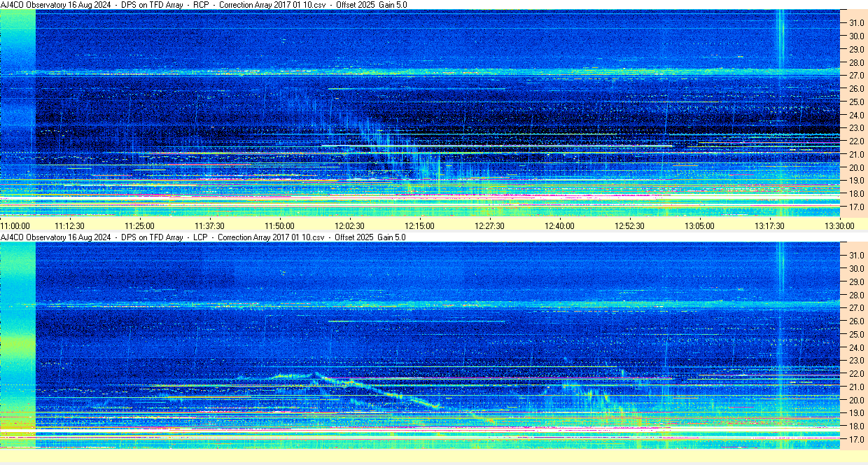Click the drifting arc emission in LCP spectrogram
The width and height of the screenshot is (868, 465).
tap(378, 390)
